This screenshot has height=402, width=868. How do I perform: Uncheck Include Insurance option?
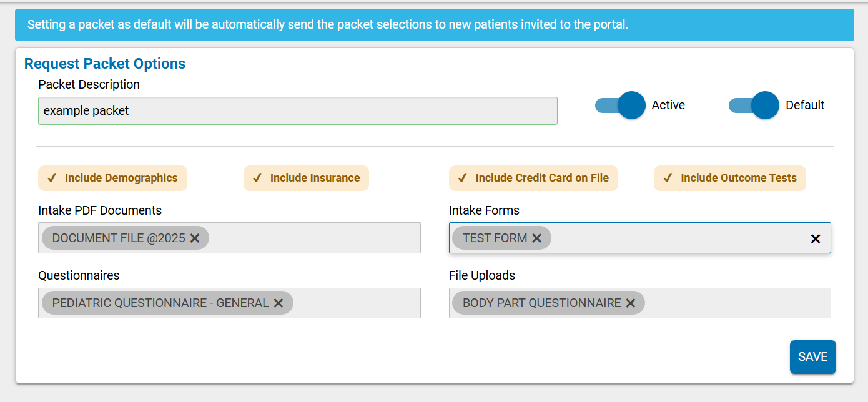point(306,178)
